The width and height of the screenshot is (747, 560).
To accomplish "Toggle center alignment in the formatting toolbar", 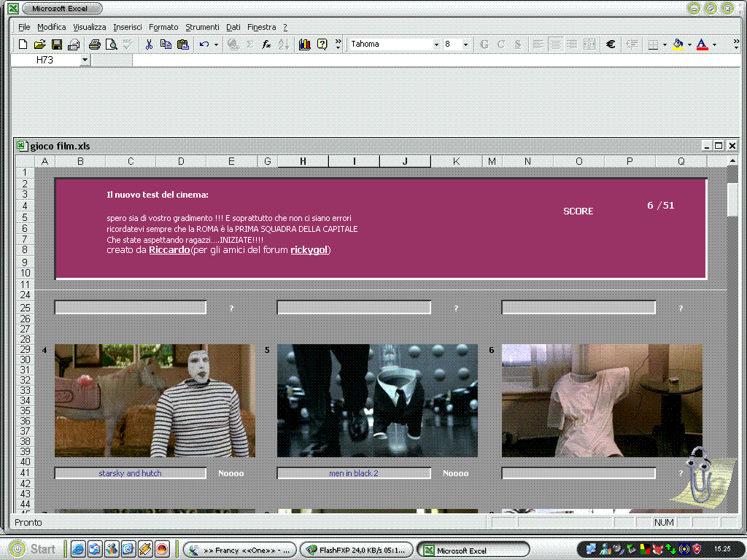I will coord(555,44).
